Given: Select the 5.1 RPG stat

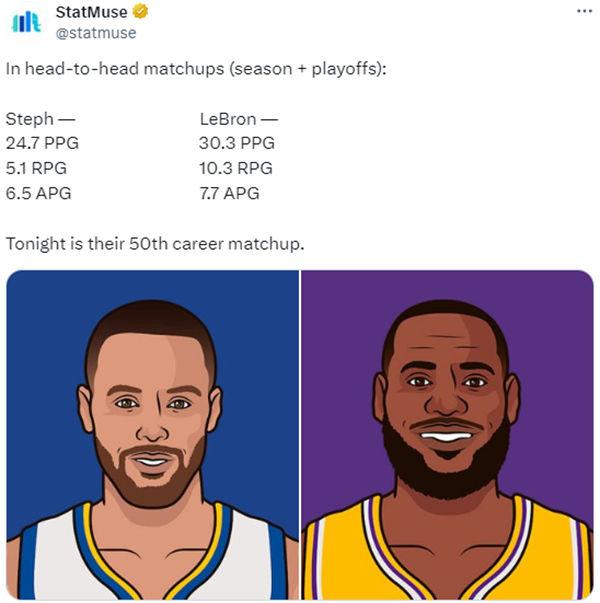Looking at the screenshot, I should [39, 168].
